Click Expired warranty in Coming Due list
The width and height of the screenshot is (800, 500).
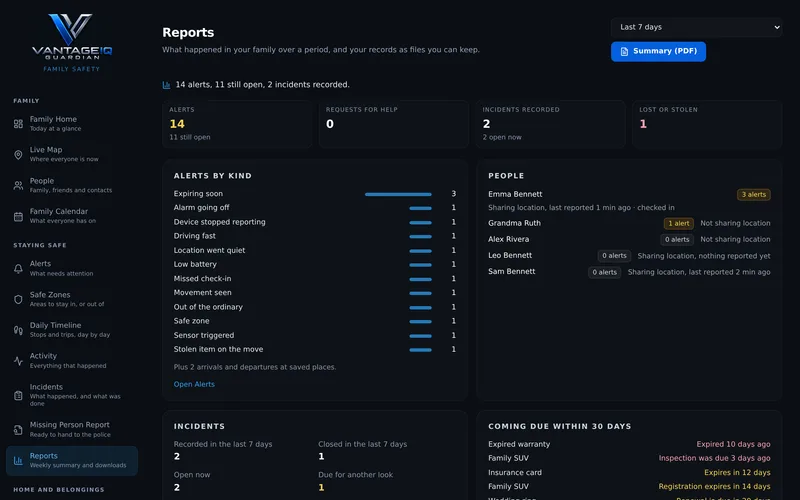click(x=519, y=444)
